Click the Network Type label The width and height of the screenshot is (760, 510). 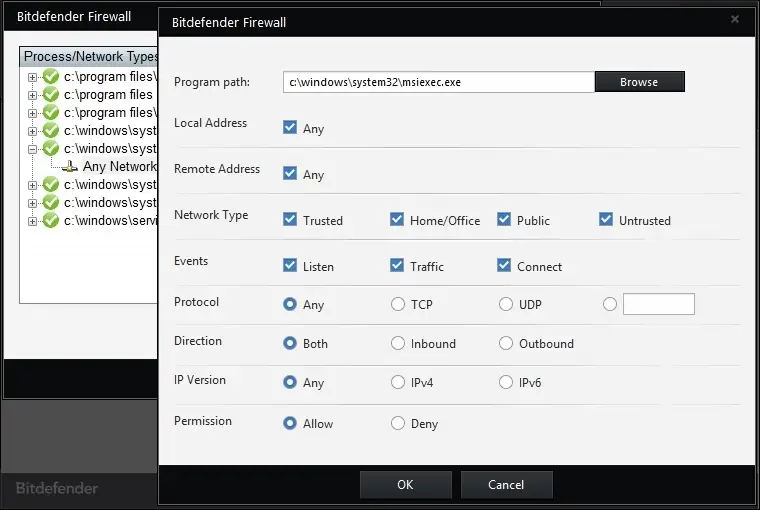coord(211,215)
